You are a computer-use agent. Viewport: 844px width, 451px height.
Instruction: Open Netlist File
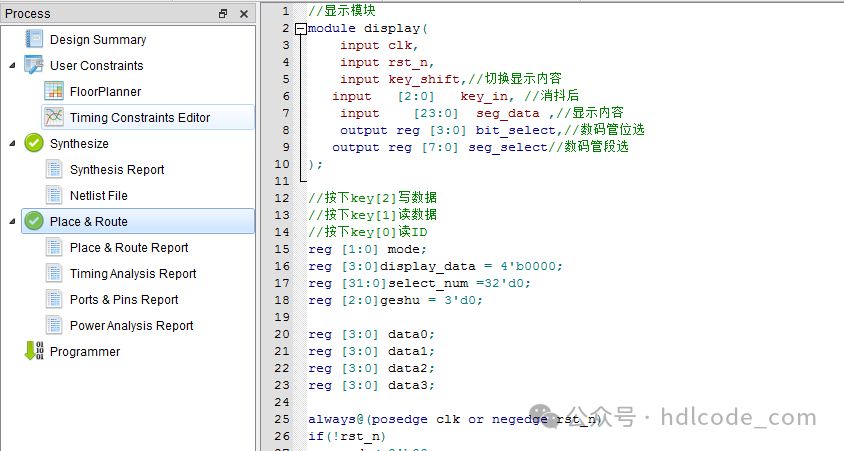(x=99, y=195)
